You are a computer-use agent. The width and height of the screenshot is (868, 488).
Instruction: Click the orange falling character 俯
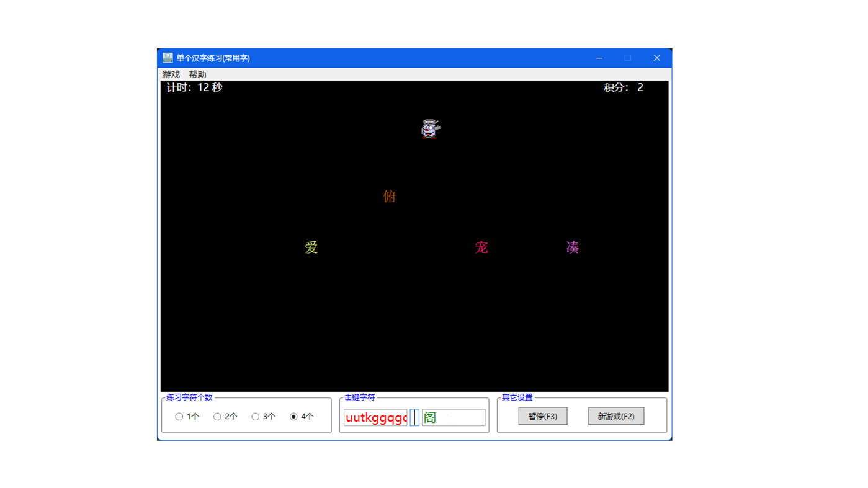pos(389,196)
